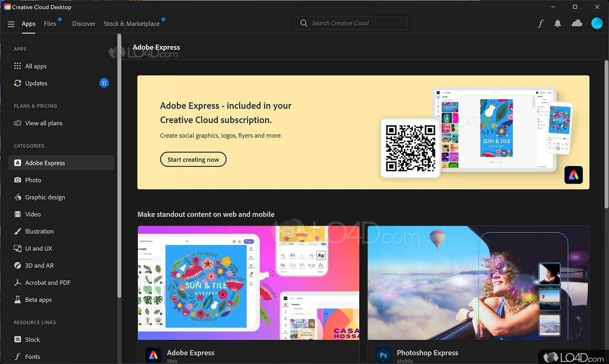Image resolution: width=609 pixels, height=364 pixels.
Task: Open Fonts resource link
Action: (x=61, y=356)
